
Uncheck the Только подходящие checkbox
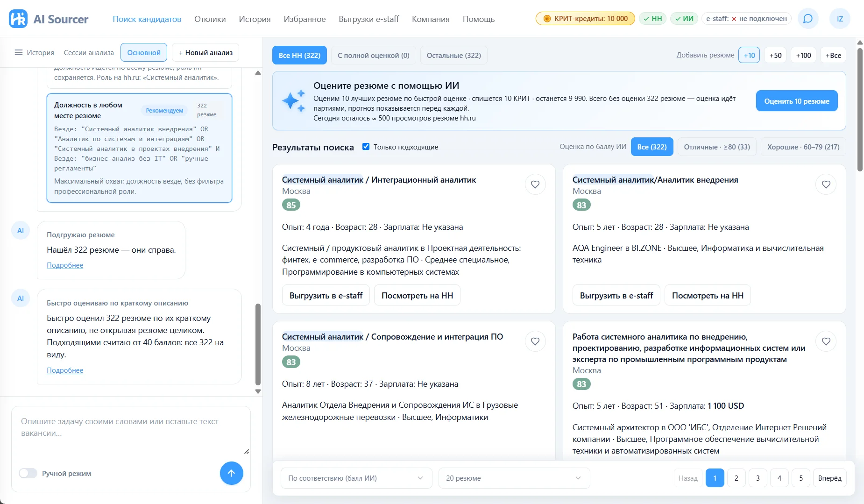(366, 147)
